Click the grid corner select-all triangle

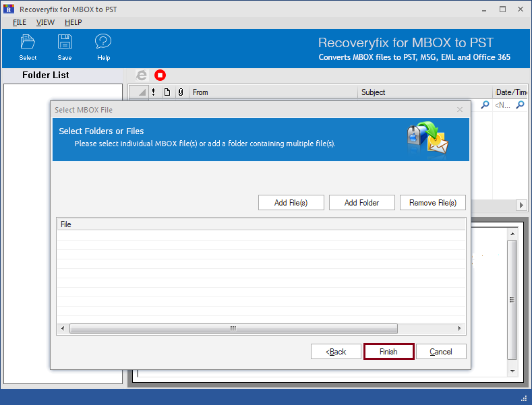[139, 92]
